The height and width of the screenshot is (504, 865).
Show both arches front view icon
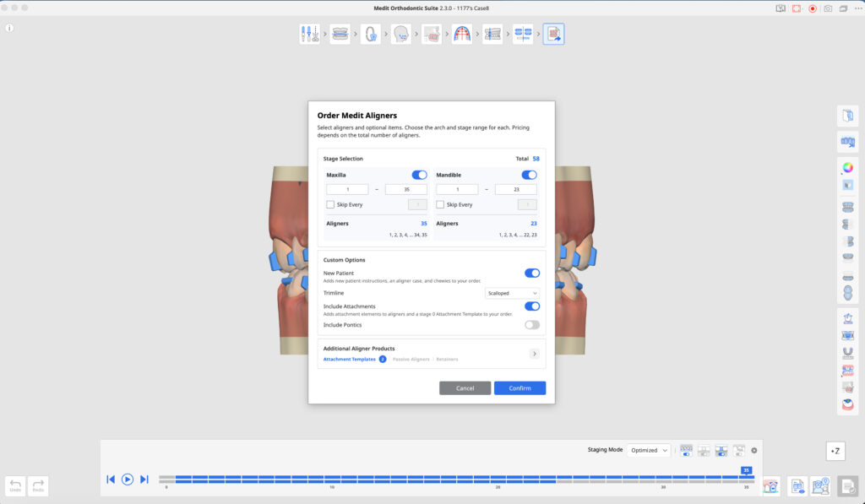click(x=848, y=208)
